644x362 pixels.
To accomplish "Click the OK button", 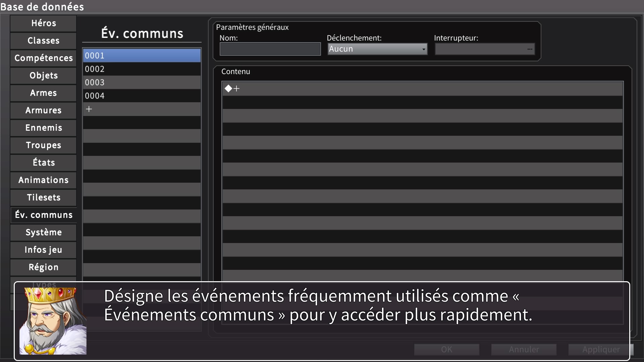I will 447,350.
